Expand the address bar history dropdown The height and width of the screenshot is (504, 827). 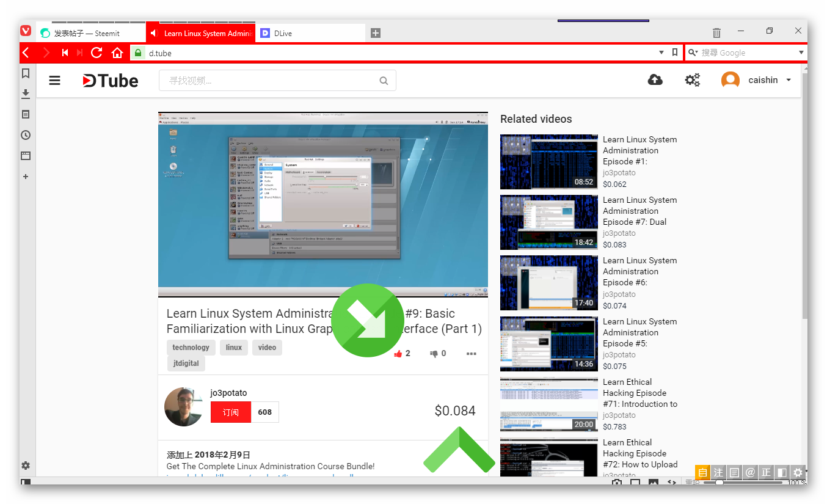tap(661, 53)
